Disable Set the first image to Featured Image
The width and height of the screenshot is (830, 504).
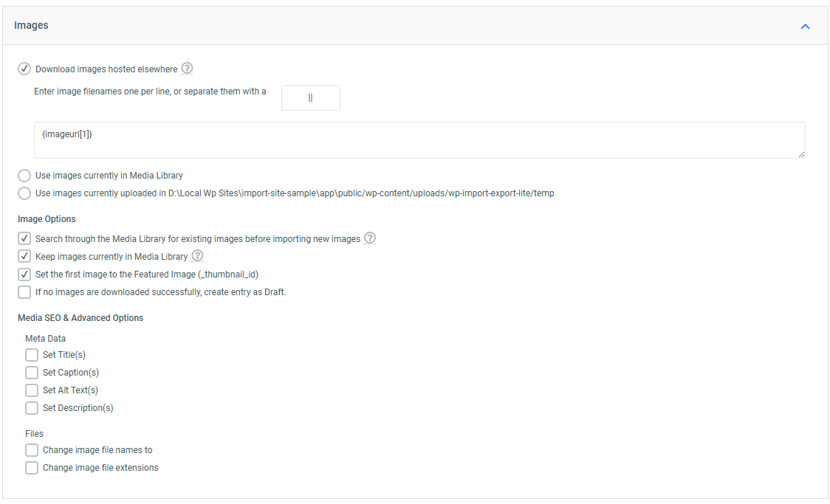click(x=24, y=274)
